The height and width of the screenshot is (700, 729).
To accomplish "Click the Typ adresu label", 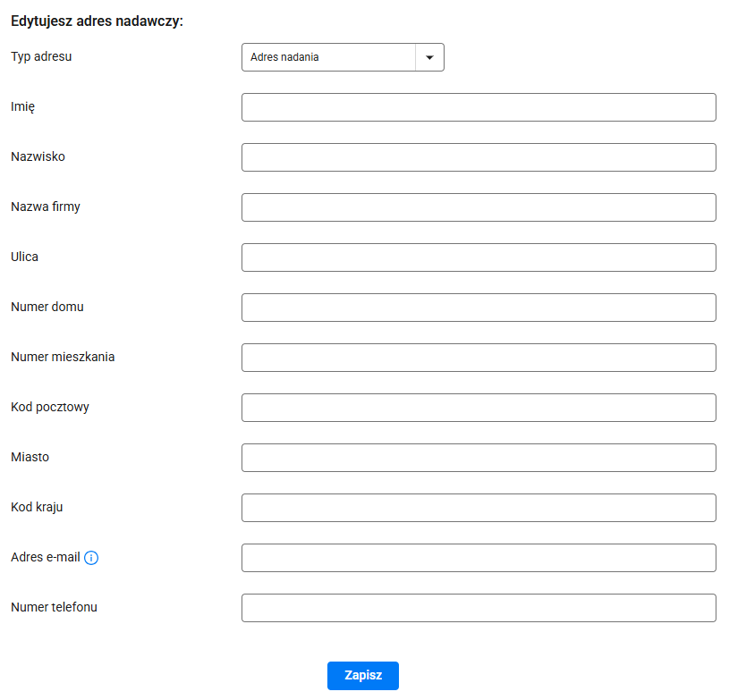I will pyautogui.click(x=41, y=56).
